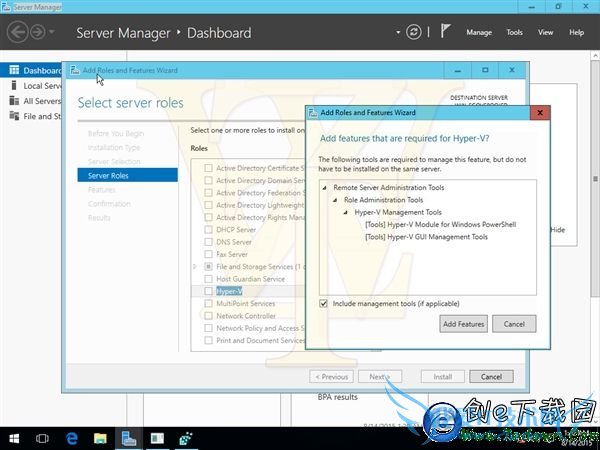Viewport: 600px width, 450px height.
Task: Select Hyper-V GUI Management Tools entry
Action: pyautogui.click(x=426, y=237)
